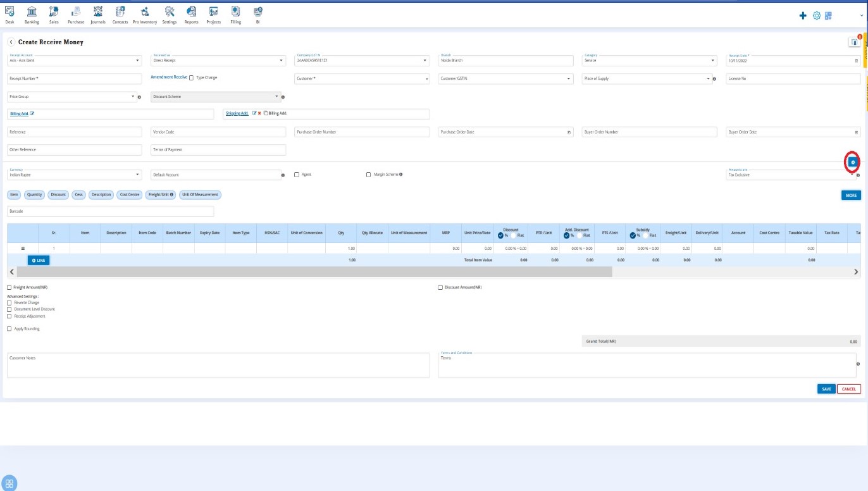Click the info icon next to Price Group
868x491 pixels.
[139, 97]
